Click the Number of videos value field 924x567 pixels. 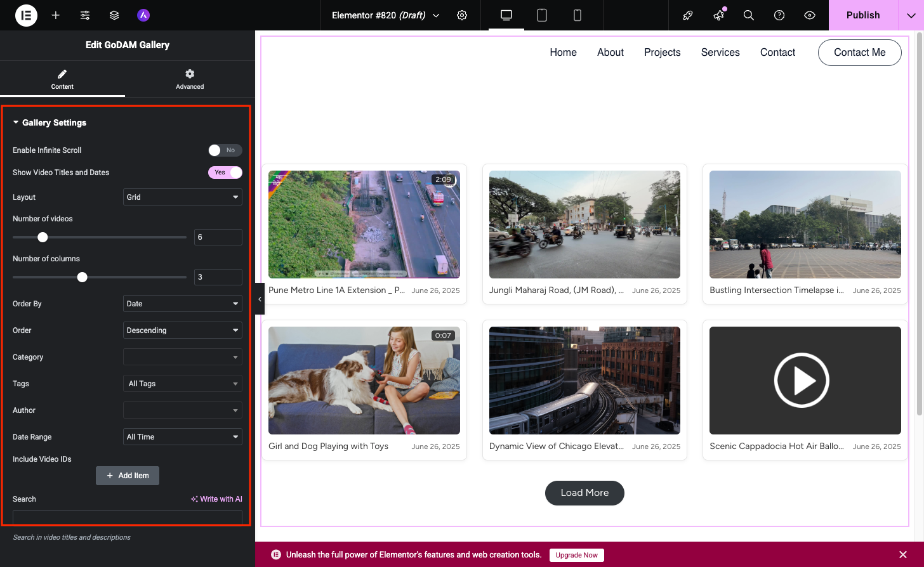[x=218, y=237]
